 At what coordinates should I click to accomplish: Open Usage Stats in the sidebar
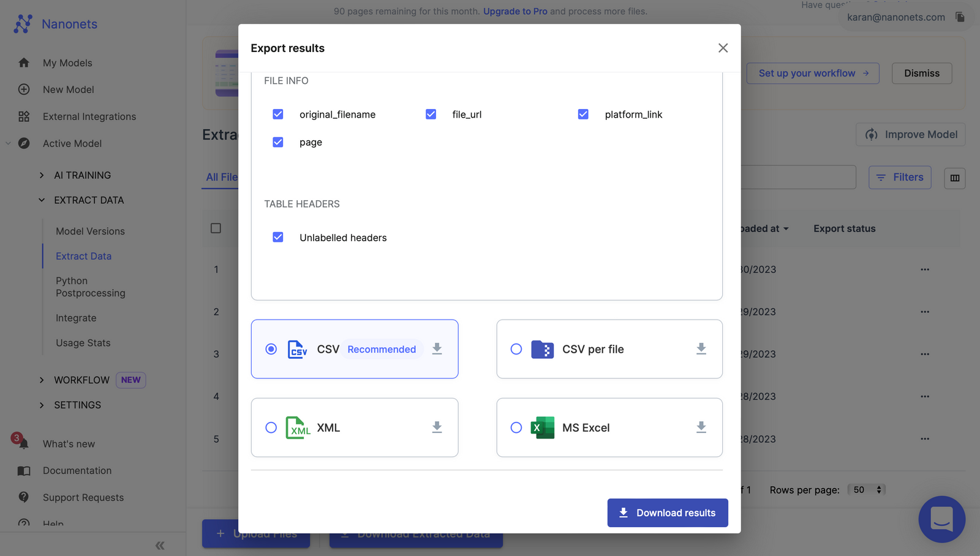coord(83,342)
